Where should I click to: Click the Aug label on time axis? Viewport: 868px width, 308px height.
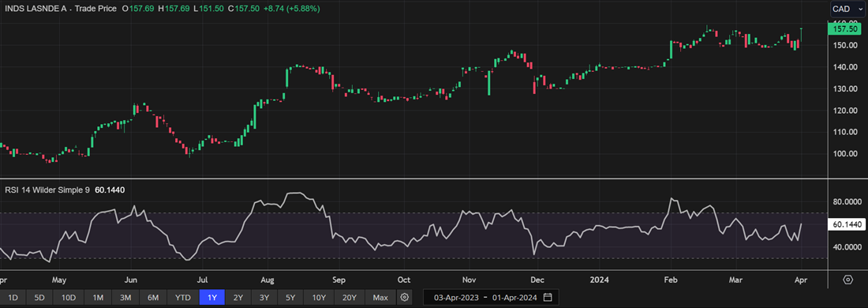pyautogui.click(x=268, y=280)
